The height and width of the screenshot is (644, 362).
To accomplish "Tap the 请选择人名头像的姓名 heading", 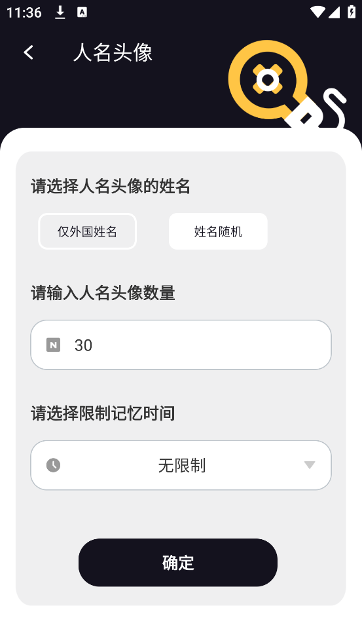I will [111, 187].
